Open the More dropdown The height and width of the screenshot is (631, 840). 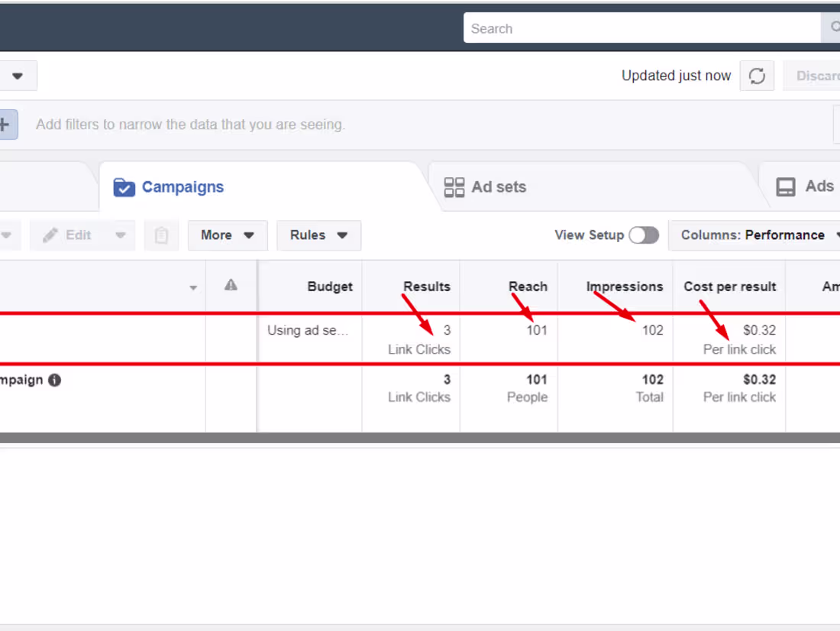pos(227,235)
